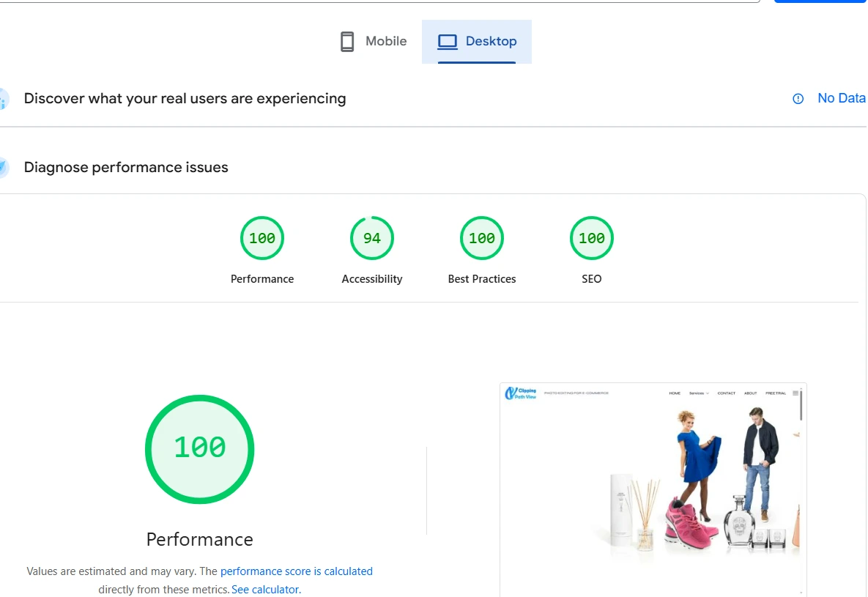Click the large 100 Performance progress ring

(x=199, y=449)
